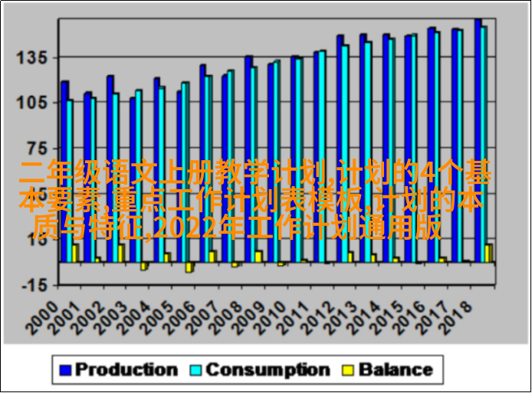Select the yellow Balance bar for 2018
The width and height of the screenshot is (532, 393).
[x=489, y=253]
